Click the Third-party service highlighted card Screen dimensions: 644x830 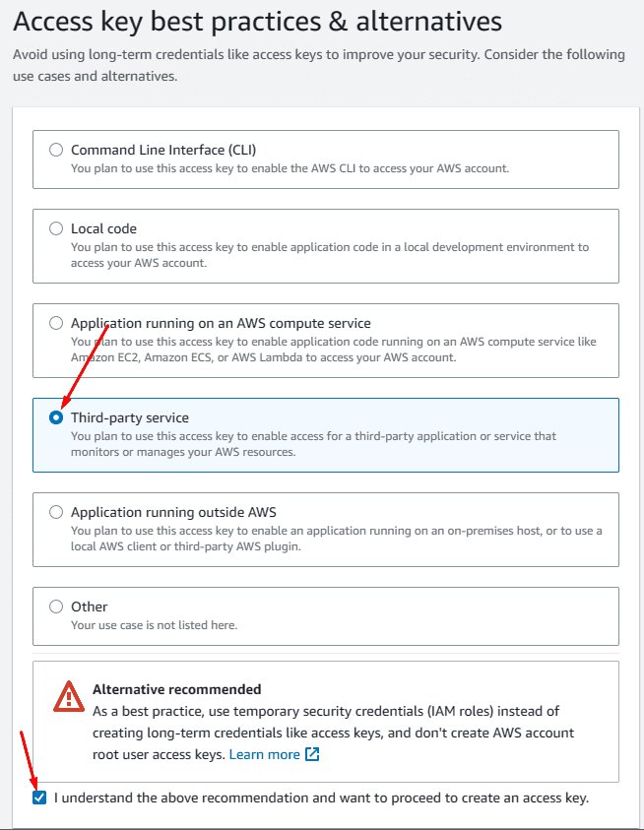click(325, 435)
